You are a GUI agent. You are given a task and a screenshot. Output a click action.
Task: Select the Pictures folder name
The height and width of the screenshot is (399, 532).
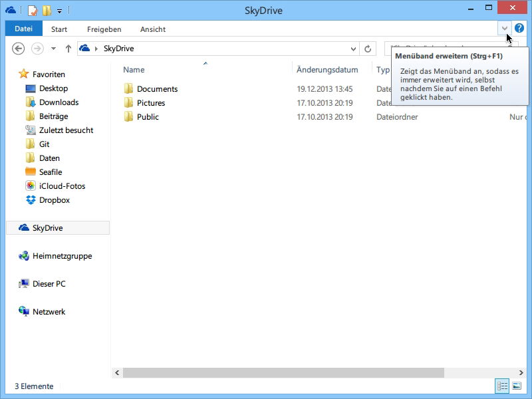coord(151,103)
